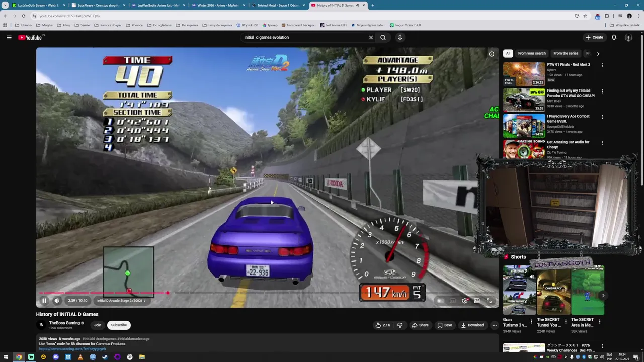Open Chrome from the taskbar

click(19, 357)
